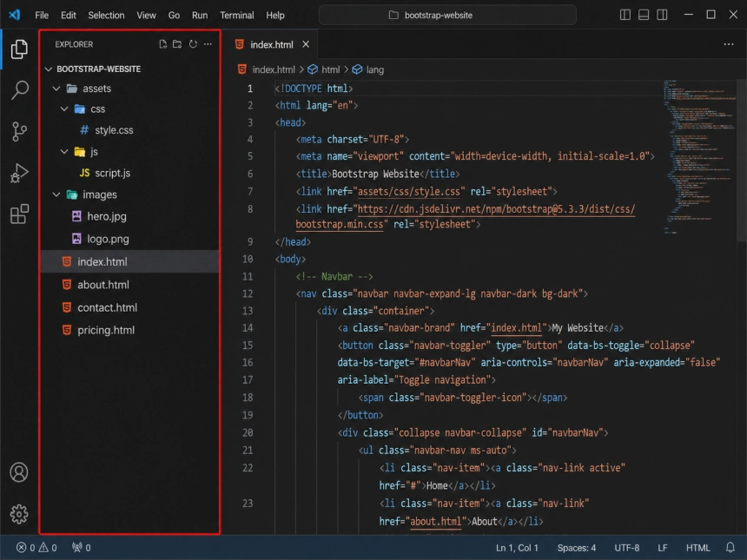Open the Run menu
This screenshot has width=747, height=560.
coord(200,16)
